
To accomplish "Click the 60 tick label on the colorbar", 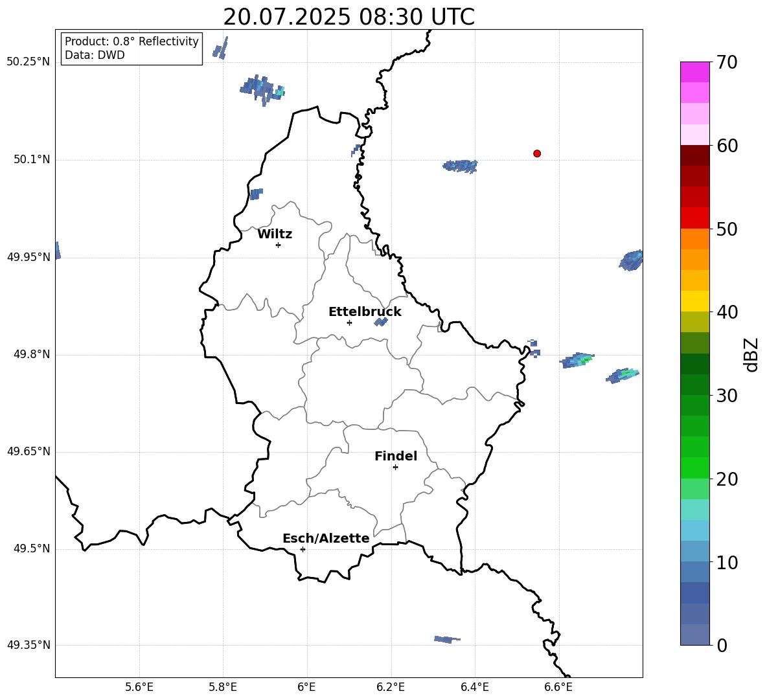I will 727,146.
